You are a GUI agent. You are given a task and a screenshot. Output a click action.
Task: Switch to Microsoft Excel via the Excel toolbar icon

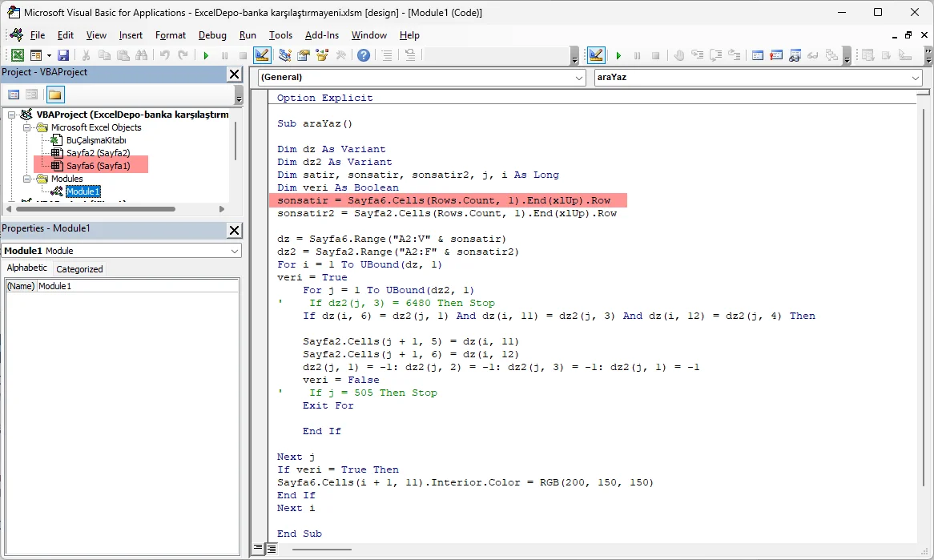[18, 55]
